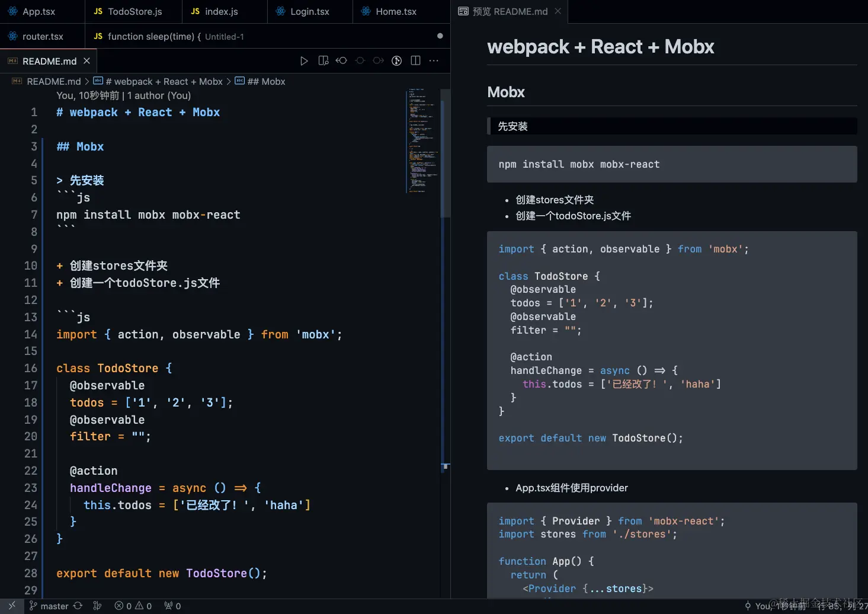Click 'import stores from ./stores' in preview
This screenshot has height=614, width=868.
pyautogui.click(x=587, y=534)
